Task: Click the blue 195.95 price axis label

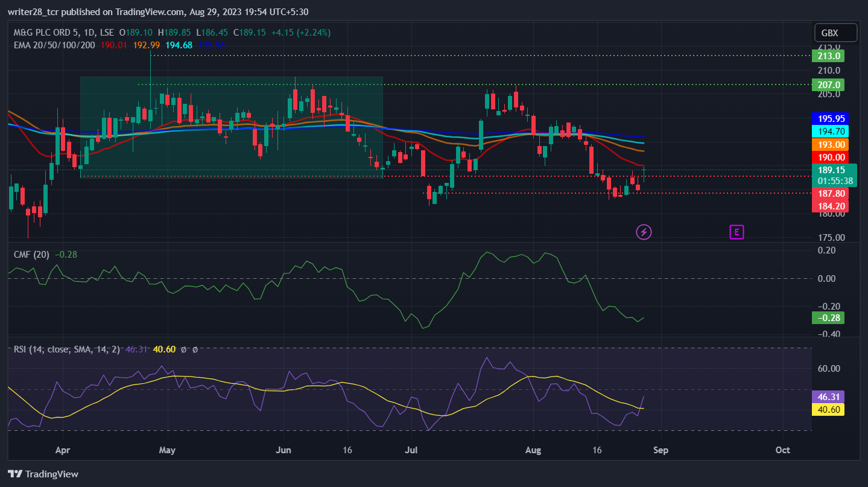Action: (831, 118)
